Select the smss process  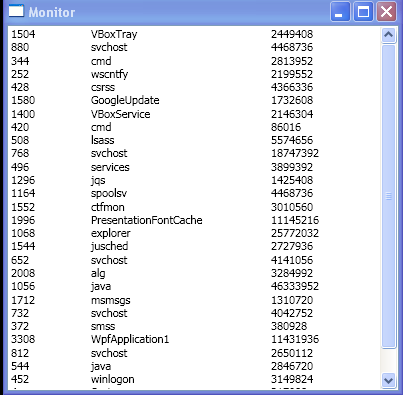click(103, 326)
